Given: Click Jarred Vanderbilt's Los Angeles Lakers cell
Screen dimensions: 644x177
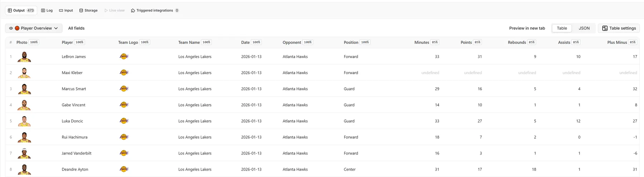Looking at the screenshot, I should point(195,153).
